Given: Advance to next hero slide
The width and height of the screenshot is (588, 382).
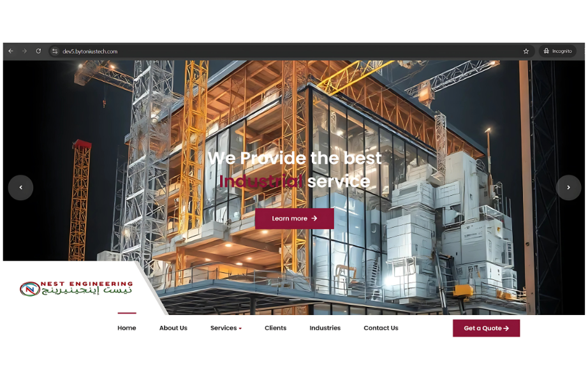Looking at the screenshot, I should pyautogui.click(x=568, y=187).
